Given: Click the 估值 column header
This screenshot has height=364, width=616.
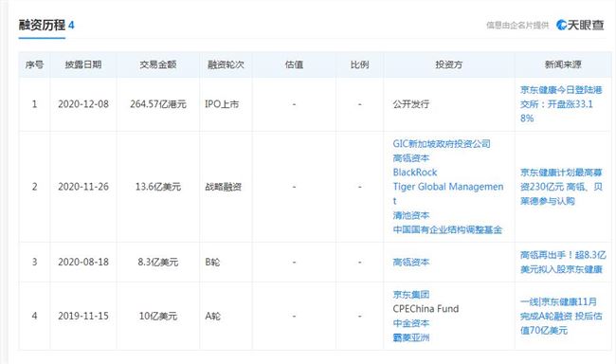Looking at the screenshot, I should click(294, 64).
